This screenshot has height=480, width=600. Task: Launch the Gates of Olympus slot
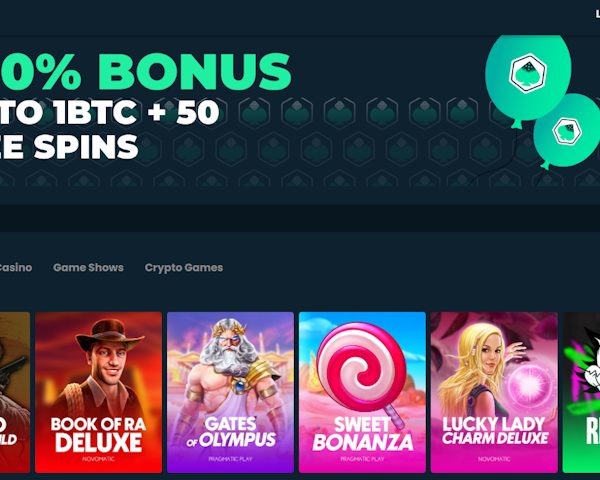point(230,392)
